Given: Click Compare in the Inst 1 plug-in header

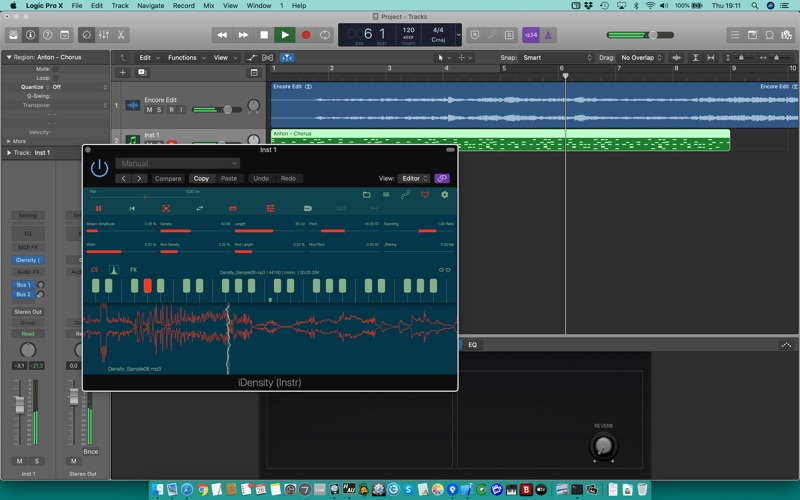Looking at the screenshot, I should (x=168, y=179).
